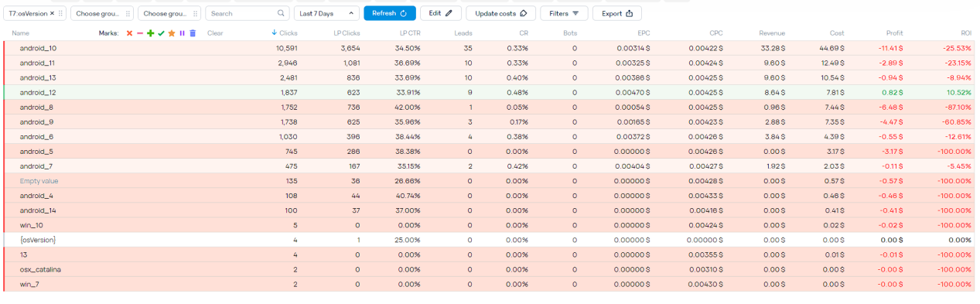
Task: Focus the Search input field
Action: (241, 13)
